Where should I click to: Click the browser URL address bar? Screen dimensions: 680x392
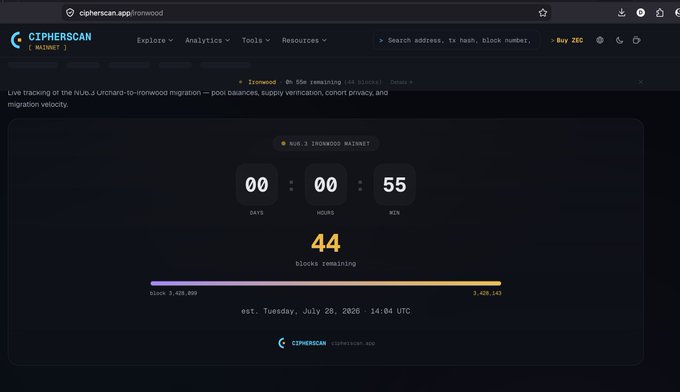click(x=306, y=13)
